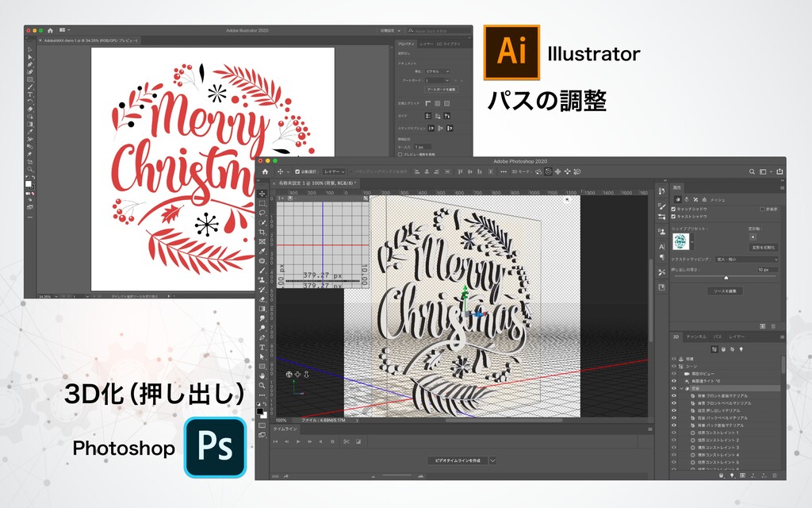
Task: Select the Move tool in Photoshop toolbar
Action: (x=262, y=194)
